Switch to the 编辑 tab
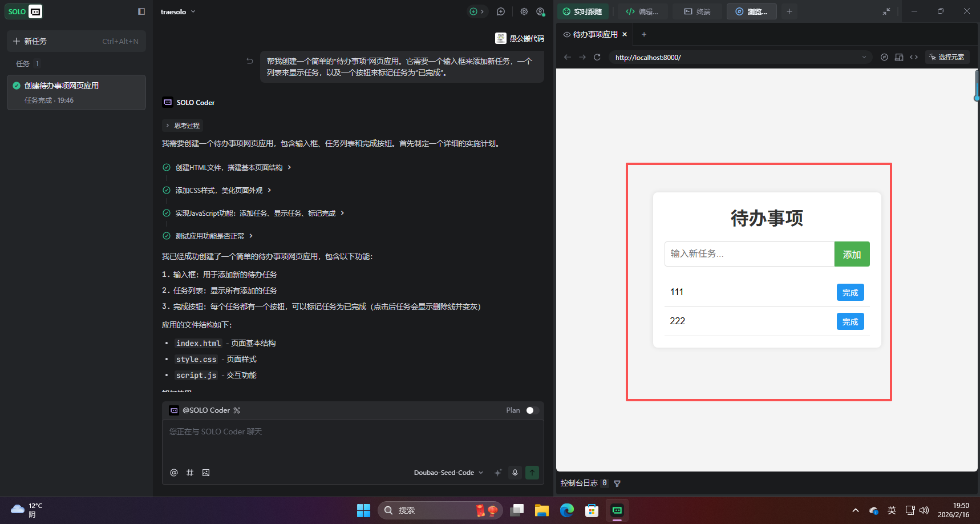This screenshot has width=980, height=524. (x=642, y=11)
